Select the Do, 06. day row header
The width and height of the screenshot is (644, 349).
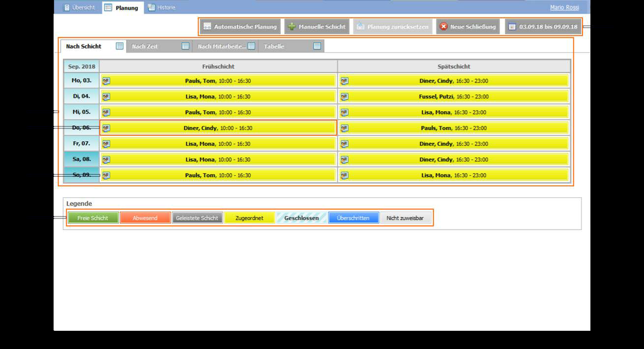pos(81,128)
